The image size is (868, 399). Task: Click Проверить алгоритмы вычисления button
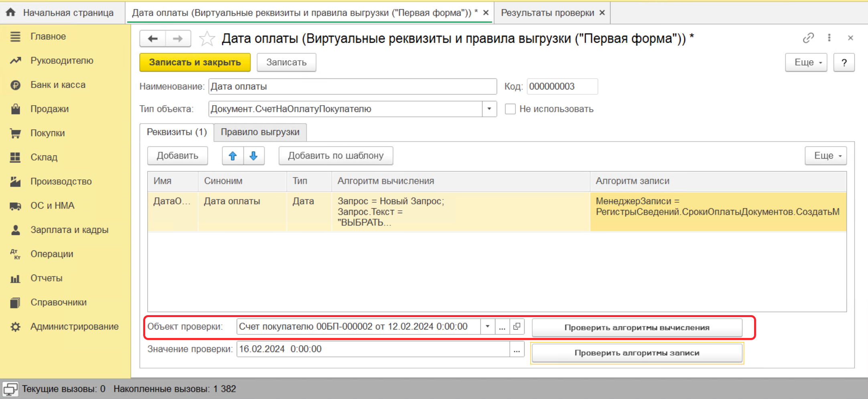[637, 328]
